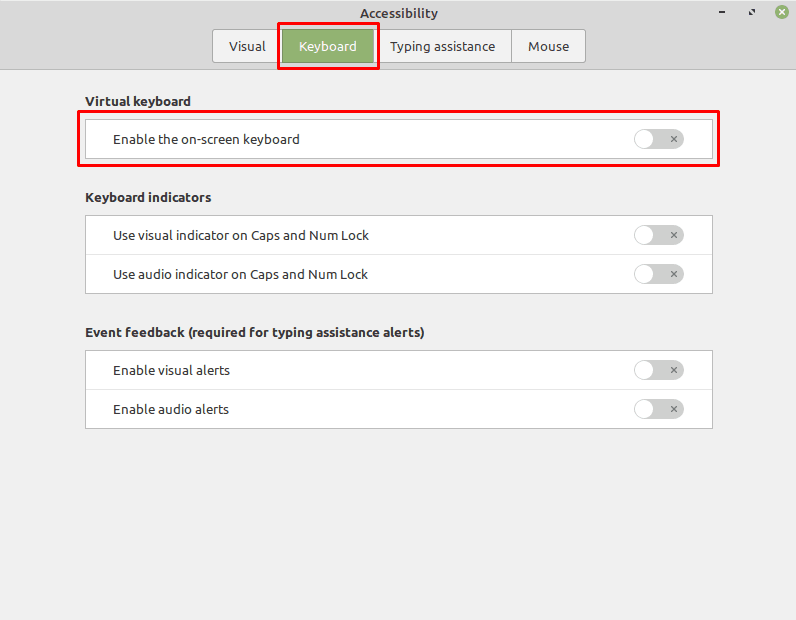Click the 'Use visual indicator' label text
The image size is (796, 620).
coord(241,236)
